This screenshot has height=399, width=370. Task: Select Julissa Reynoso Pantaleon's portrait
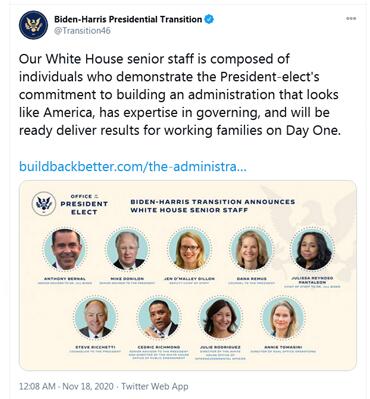point(312,250)
